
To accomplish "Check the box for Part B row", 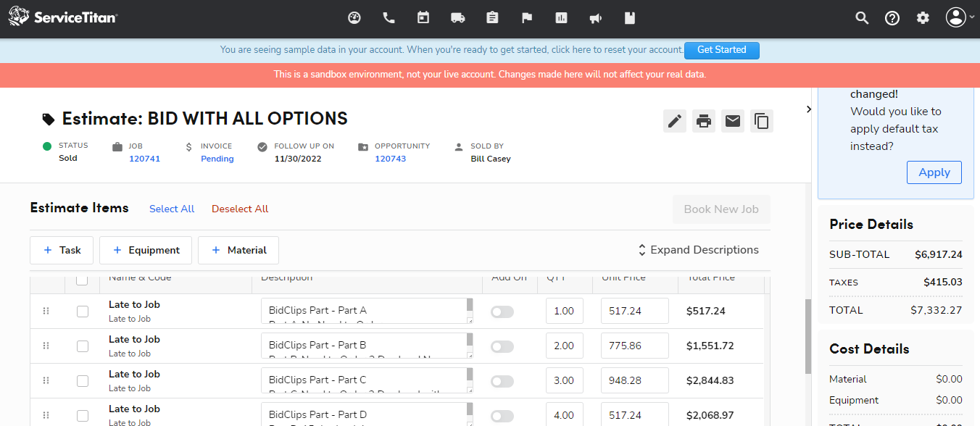I will tap(83, 346).
